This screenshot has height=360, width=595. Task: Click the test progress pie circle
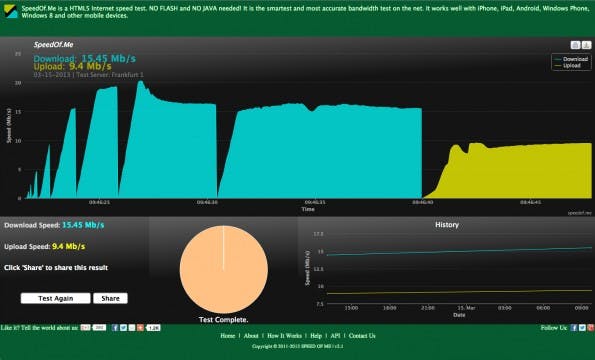[x=224, y=270]
